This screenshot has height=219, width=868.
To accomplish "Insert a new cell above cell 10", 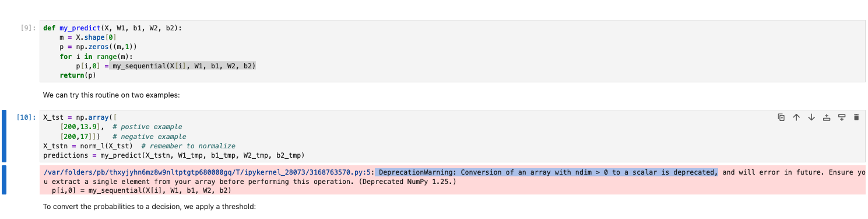I will (826, 117).
